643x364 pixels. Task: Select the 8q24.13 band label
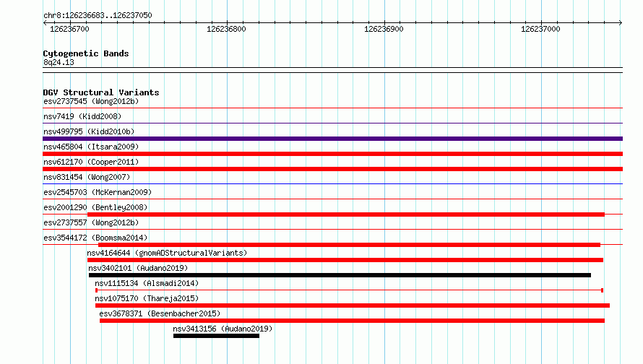[x=59, y=62]
